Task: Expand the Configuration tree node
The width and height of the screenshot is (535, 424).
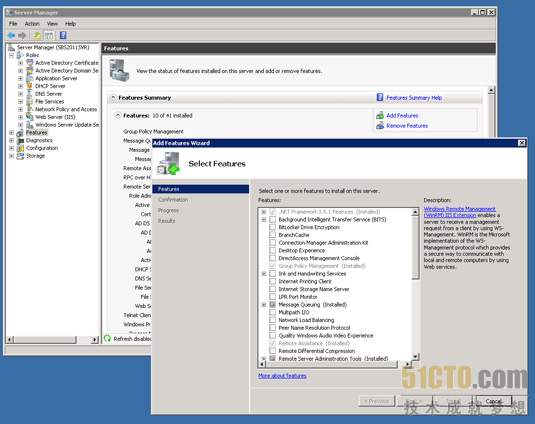Action: click(12, 148)
